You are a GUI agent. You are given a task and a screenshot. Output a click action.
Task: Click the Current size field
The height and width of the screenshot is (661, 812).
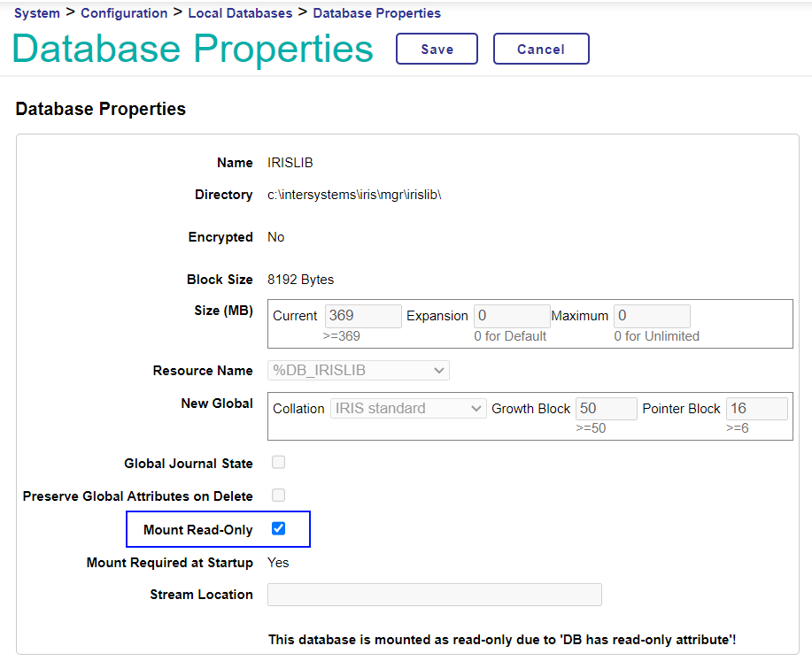[x=363, y=316]
